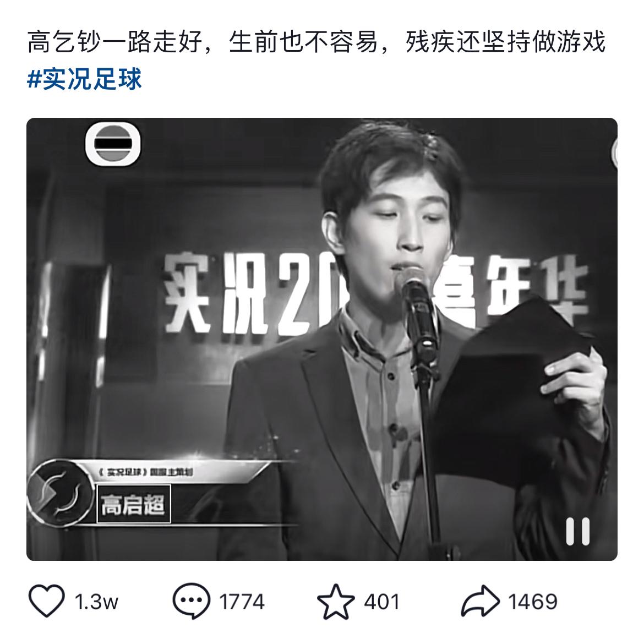
Task: Tap the heart like icon
Action: (x=46, y=601)
